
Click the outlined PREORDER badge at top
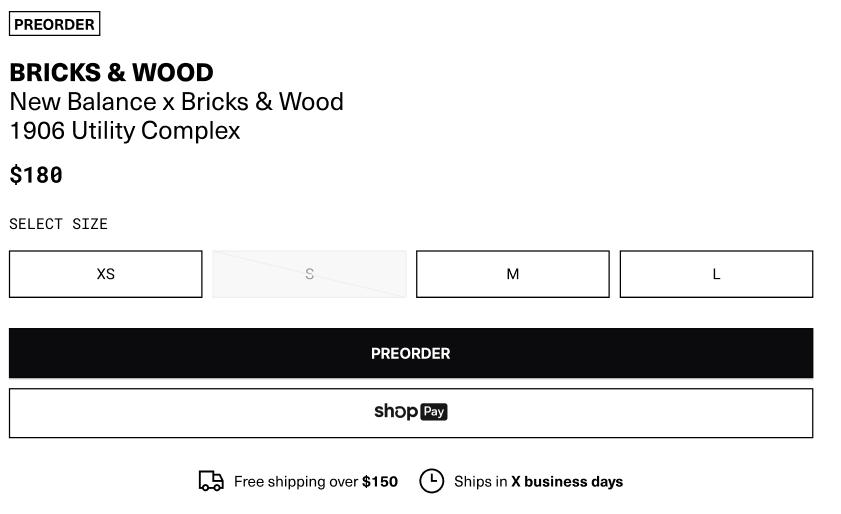click(x=54, y=24)
